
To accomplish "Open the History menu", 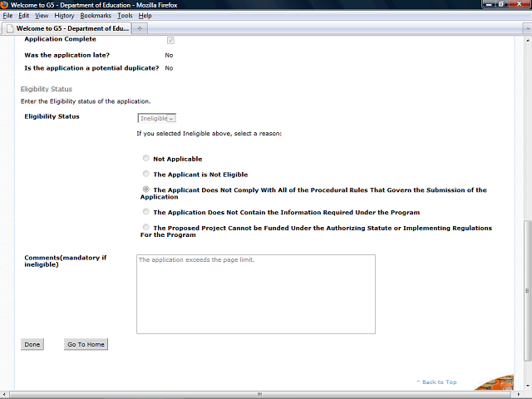I will [x=64, y=16].
